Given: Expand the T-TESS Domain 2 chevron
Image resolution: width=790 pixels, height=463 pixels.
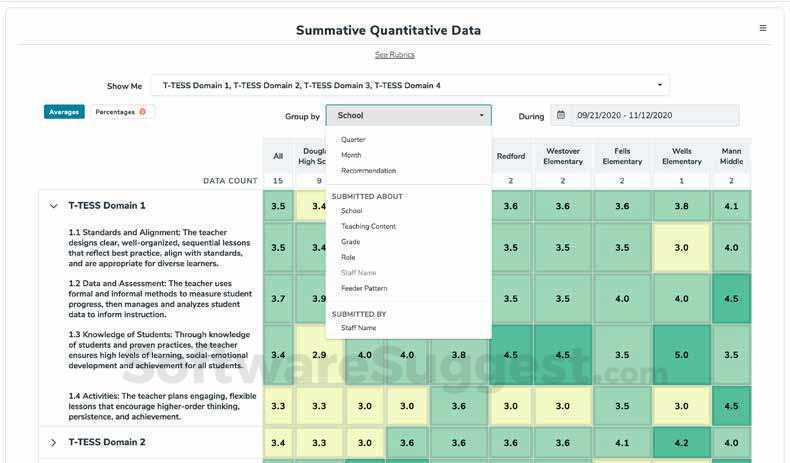Looking at the screenshot, I should [x=53, y=442].
